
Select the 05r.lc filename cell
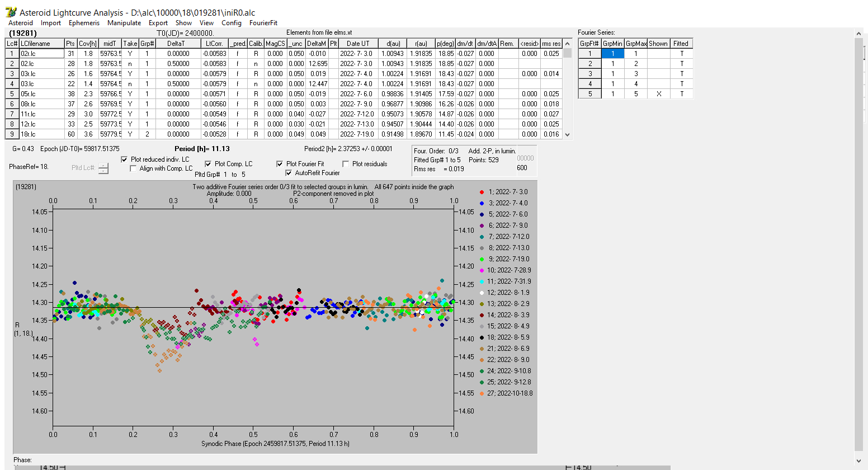coord(41,94)
